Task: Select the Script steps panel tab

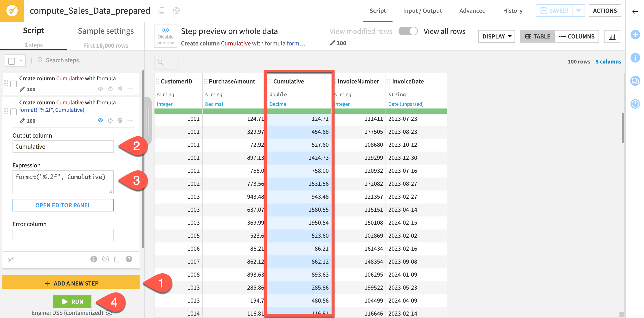Action: (33, 36)
